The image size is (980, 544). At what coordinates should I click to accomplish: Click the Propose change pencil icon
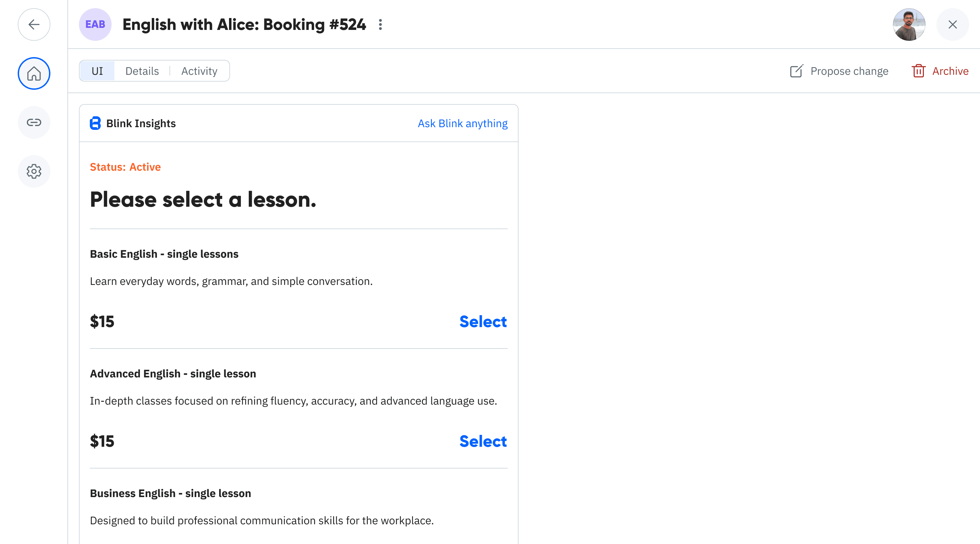tap(797, 71)
